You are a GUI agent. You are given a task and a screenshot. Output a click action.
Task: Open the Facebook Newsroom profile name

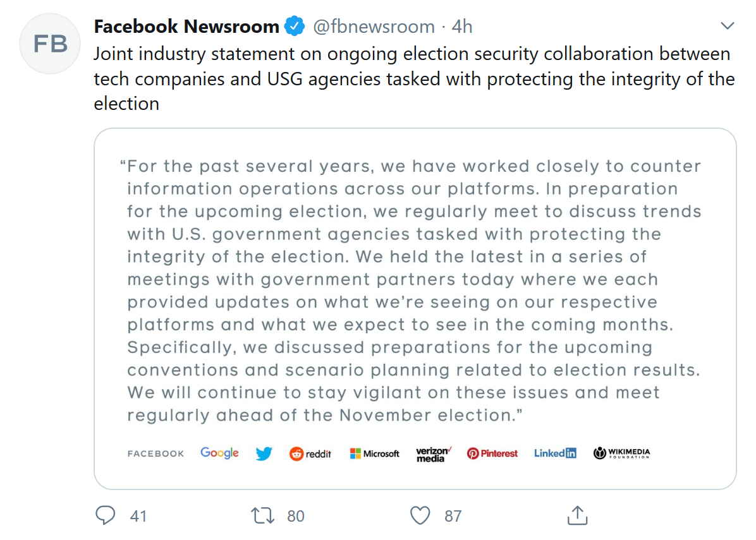186,27
